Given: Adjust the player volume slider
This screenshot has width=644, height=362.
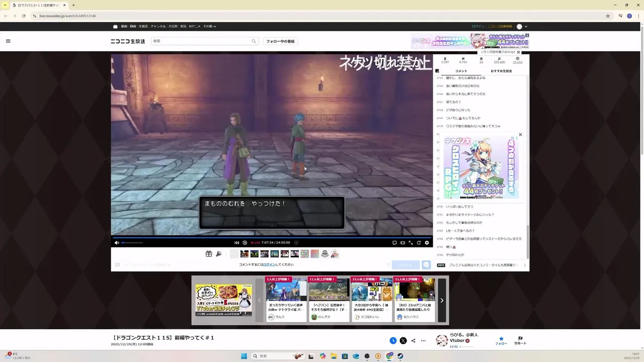Looking at the screenshot, I should point(132,243).
